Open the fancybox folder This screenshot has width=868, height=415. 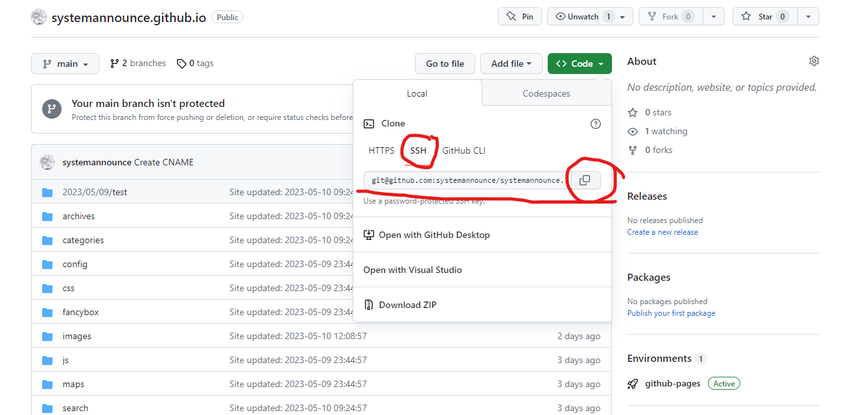80,312
